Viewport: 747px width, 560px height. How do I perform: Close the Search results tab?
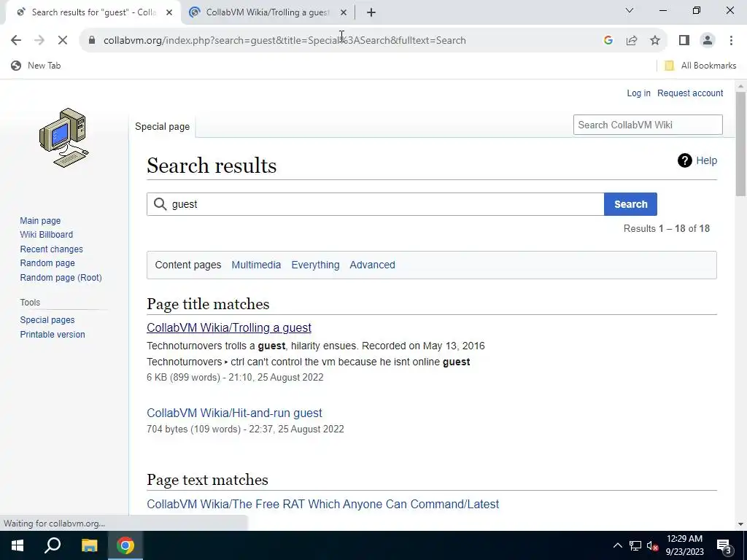[x=169, y=13]
